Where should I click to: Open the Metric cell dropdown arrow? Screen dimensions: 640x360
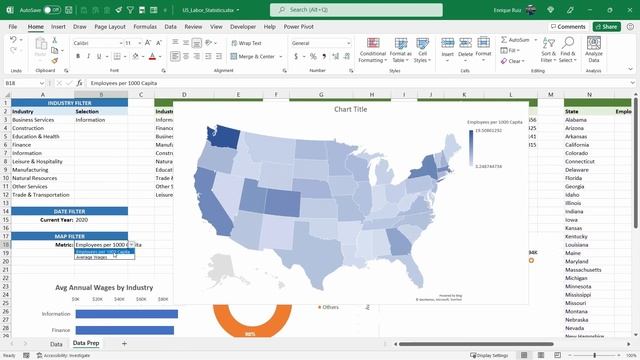[131, 244]
